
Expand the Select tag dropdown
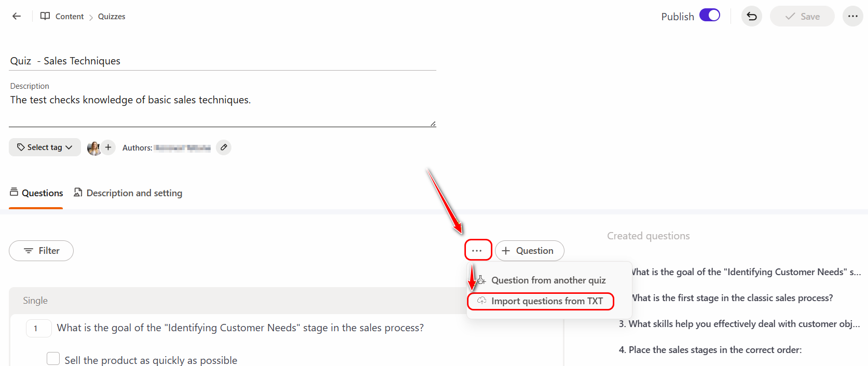(x=45, y=147)
